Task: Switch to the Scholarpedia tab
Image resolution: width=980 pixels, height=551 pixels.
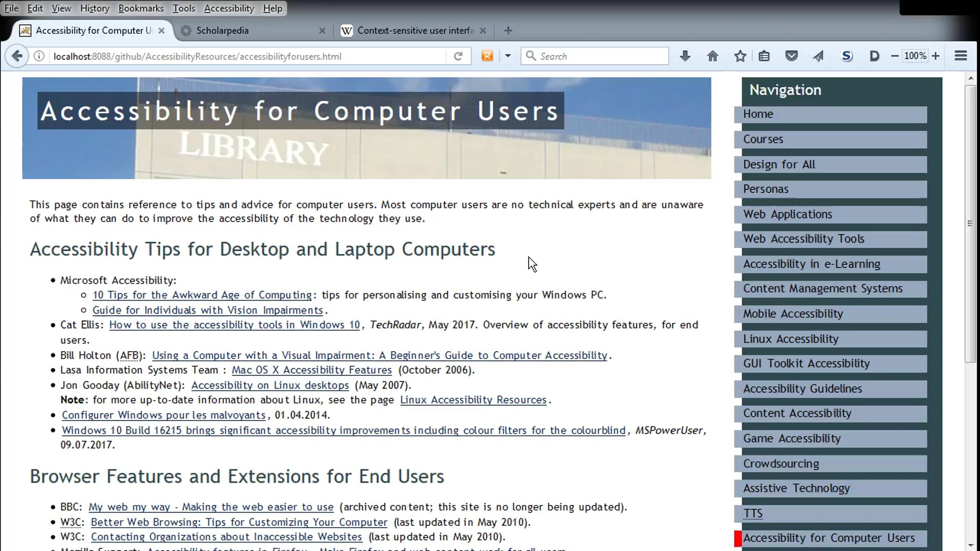Action: point(222,31)
